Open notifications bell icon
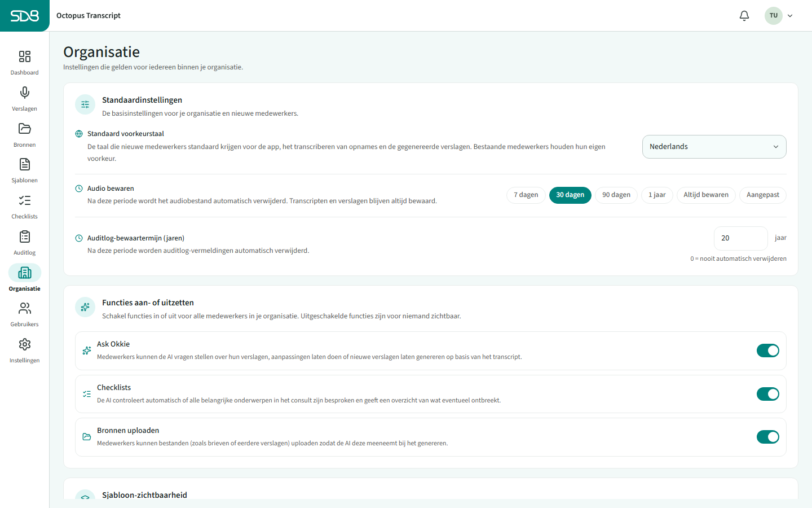Viewport: 812px width, 508px height. tap(744, 16)
